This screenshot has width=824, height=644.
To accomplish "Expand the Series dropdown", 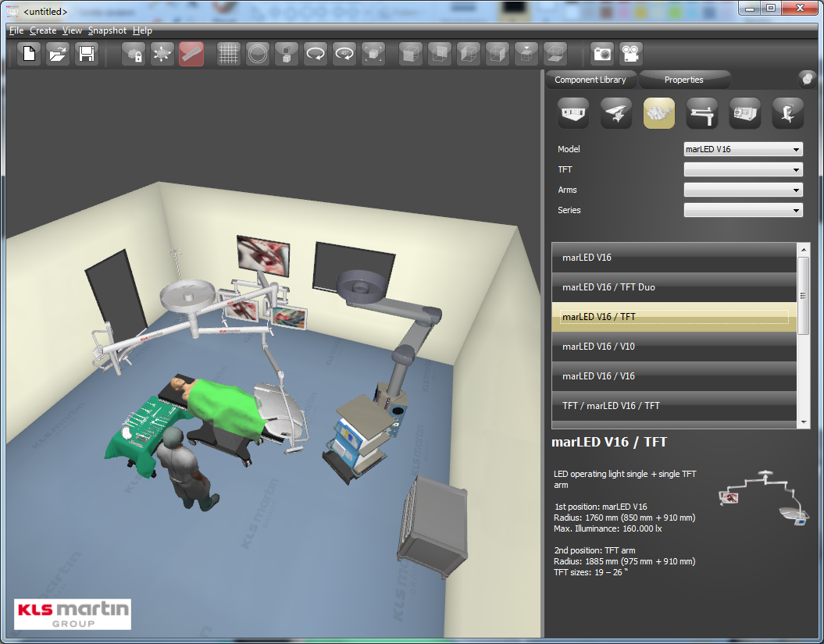I will coord(743,210).
